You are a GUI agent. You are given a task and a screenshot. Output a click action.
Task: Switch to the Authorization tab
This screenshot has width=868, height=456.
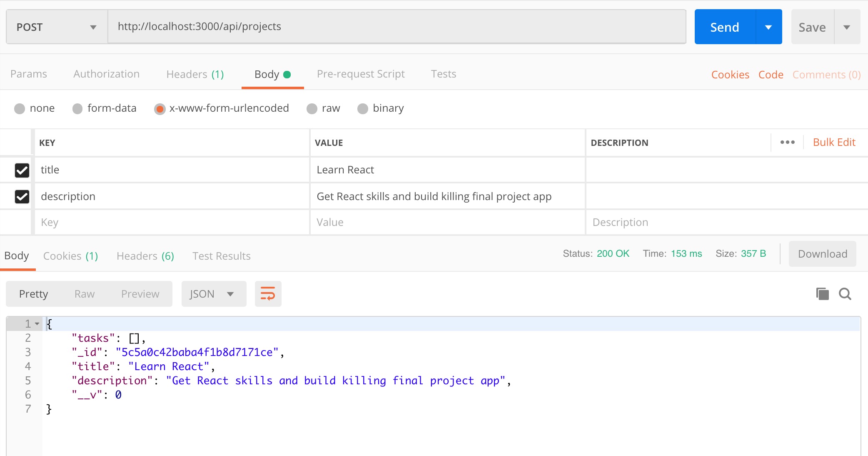click(106, 74)
